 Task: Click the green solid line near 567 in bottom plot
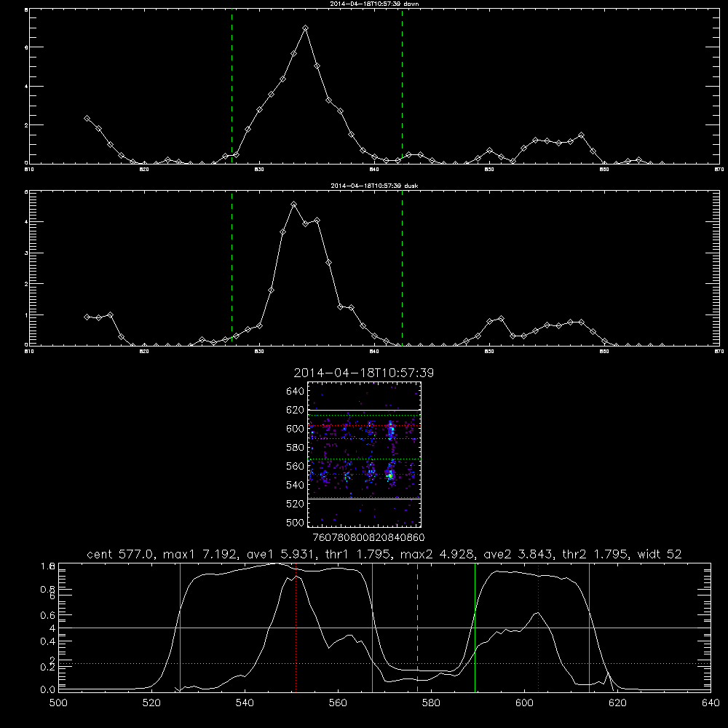point(372,627)
